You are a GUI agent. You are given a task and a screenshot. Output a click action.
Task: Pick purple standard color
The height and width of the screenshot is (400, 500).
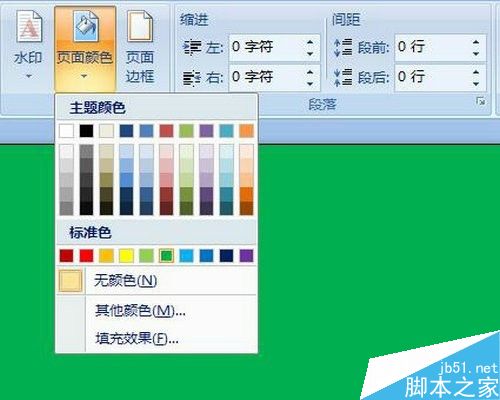(x=246, y=256)
